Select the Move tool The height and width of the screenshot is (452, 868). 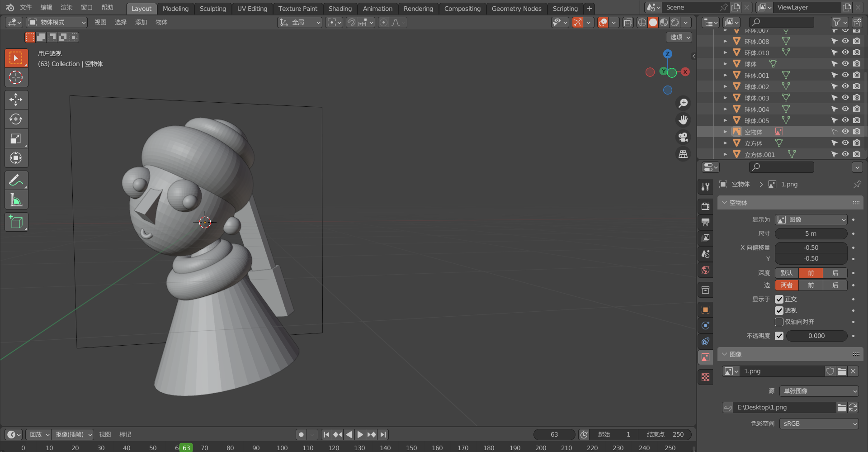point(16,100)
